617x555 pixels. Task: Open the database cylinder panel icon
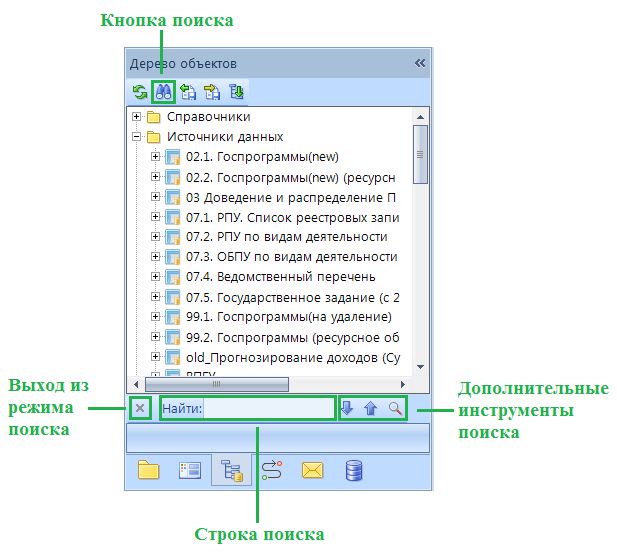pyautogui.click(x=354, y=469)
